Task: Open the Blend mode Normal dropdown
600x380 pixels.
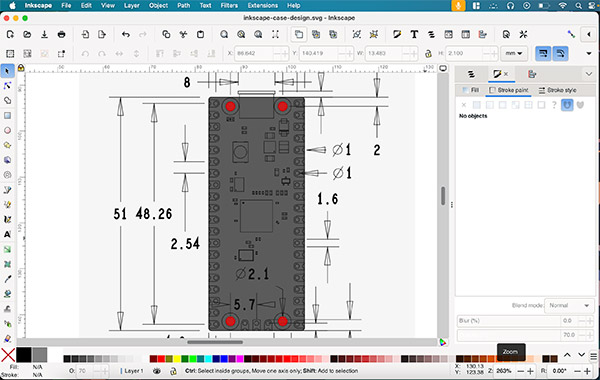Action: tap(569, 305)
